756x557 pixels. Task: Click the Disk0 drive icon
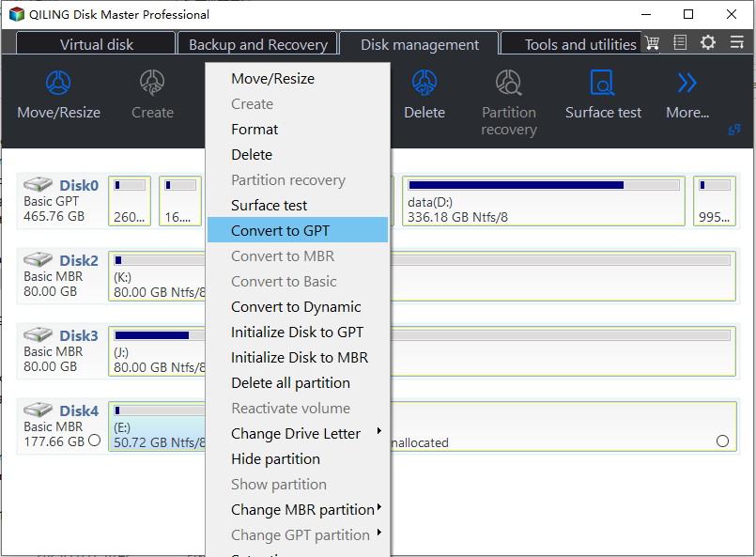point(39,184)
